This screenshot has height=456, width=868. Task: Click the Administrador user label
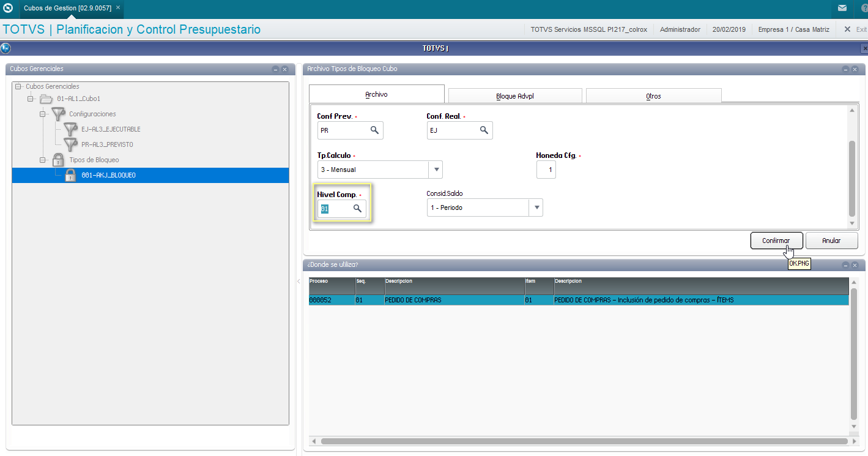680,29
